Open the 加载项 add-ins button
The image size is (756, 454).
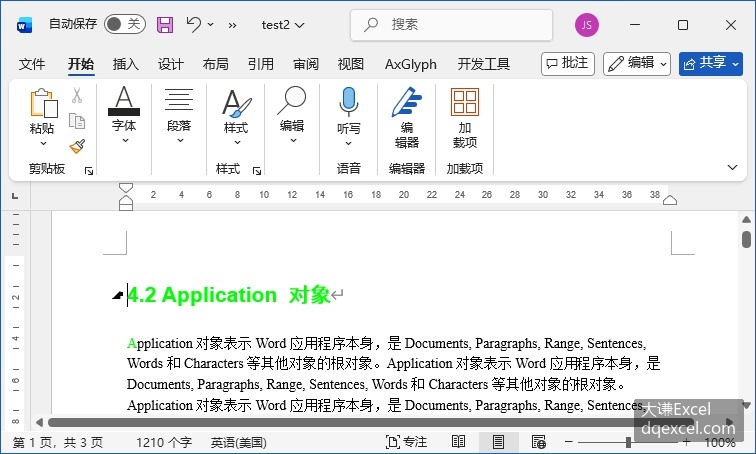click(465, 118)
